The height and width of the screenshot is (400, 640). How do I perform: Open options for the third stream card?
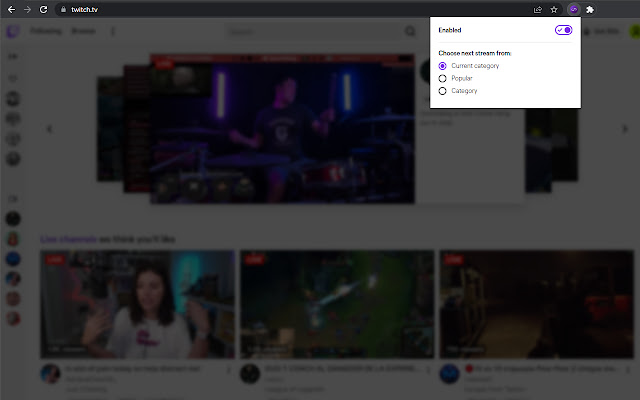click(628, 370)
